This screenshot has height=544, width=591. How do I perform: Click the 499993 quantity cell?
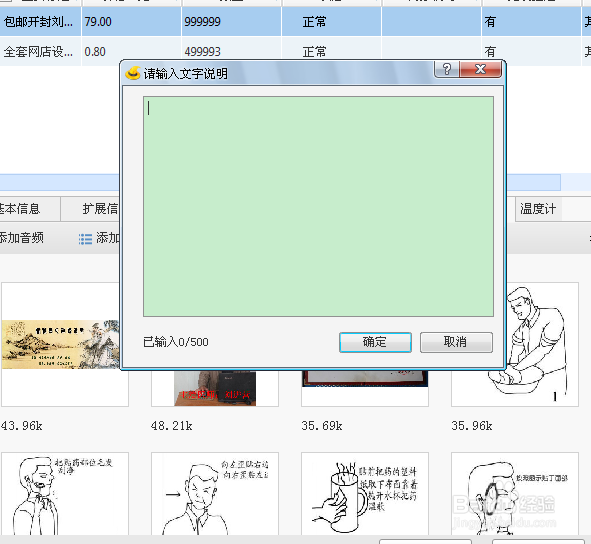(x=231, y=52)
